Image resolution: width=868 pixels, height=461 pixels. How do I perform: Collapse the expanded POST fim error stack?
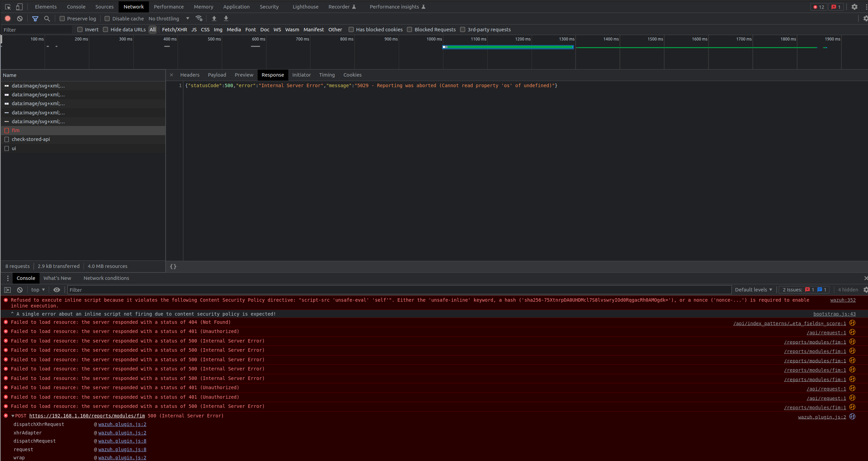tap(13, 416)
